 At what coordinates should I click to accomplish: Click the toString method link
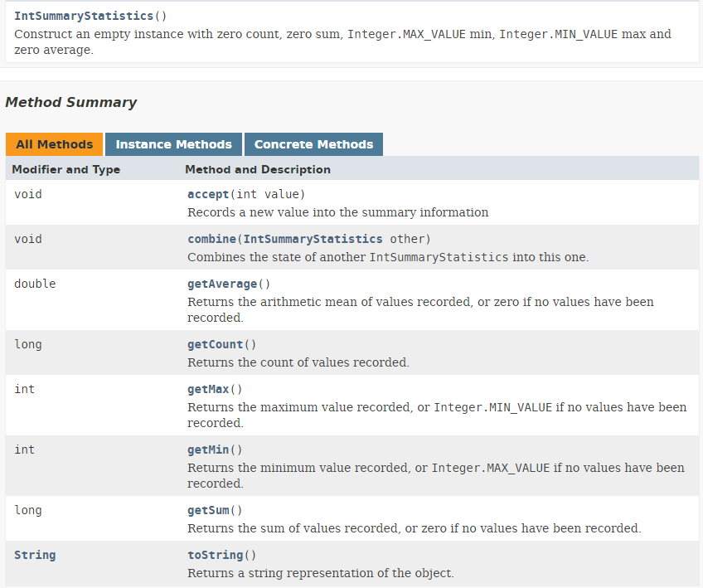pyautogui.click(x=215, y=555)
